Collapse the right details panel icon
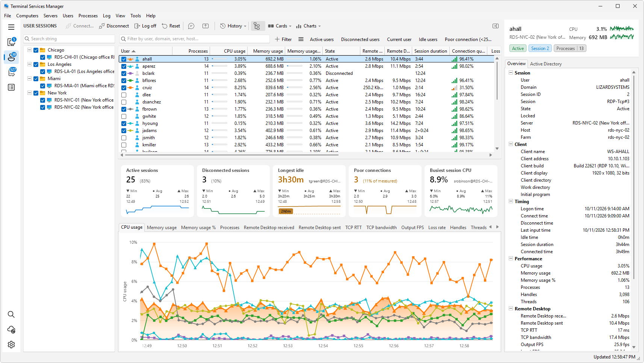Image resolution: width=644 pixels, height=363 pixels. (496, 26)
